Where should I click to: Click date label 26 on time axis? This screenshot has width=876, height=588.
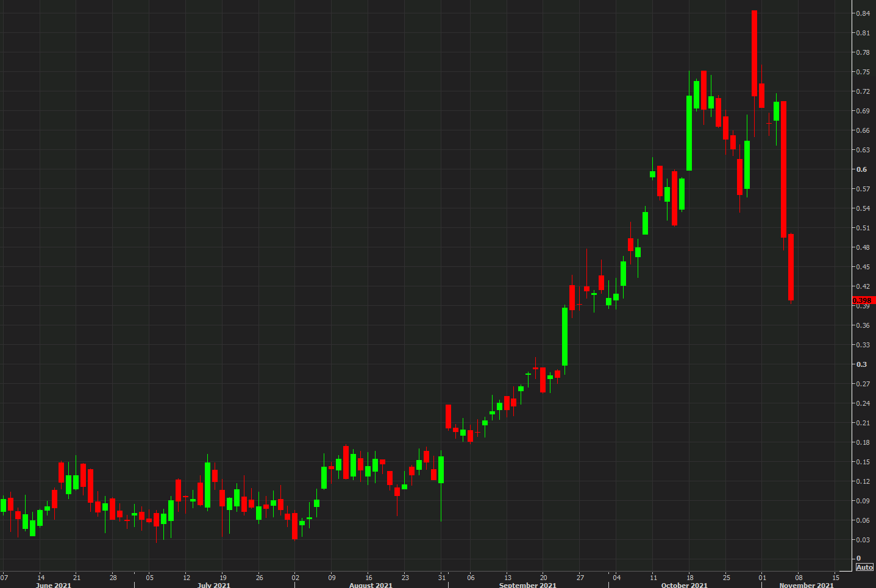click(260, 577)
